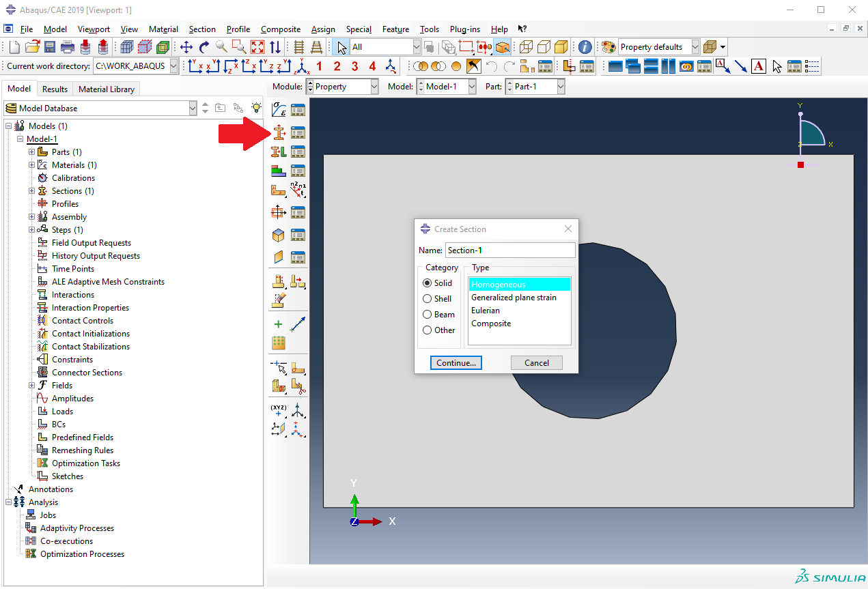Click Cancel in Create Section dialog
The width and height of the screenshot is (868, 589).
click(536, 363)
